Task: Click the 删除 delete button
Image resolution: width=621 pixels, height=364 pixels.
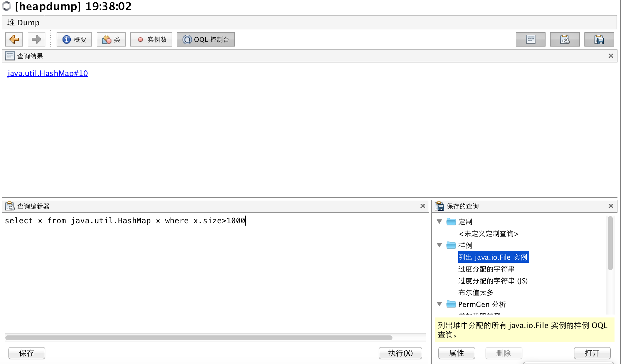Action: coord(504,353)
